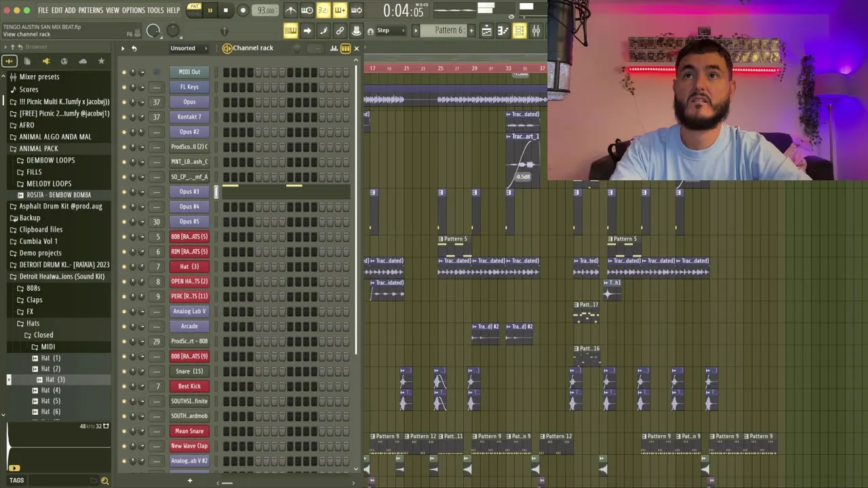Toggle typing keyboard to piano icon

click(290, 30)
